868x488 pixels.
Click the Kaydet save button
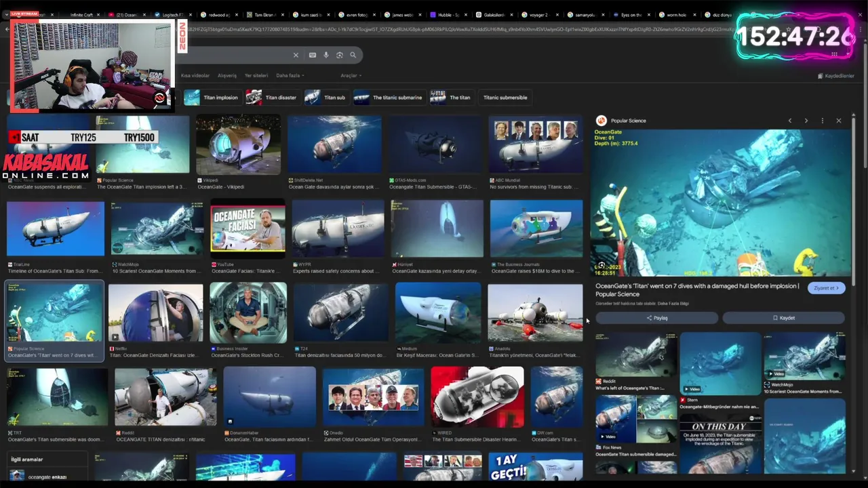pos(783,318)
